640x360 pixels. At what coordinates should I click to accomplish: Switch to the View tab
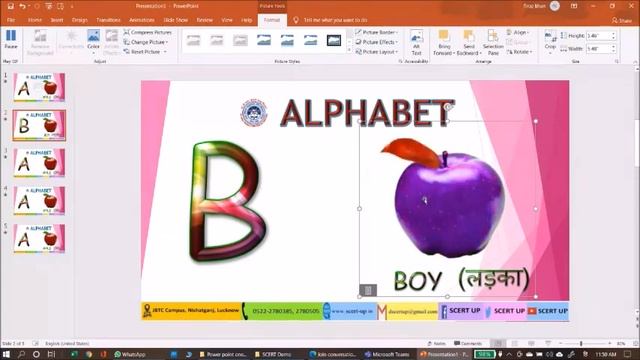coord(227,20)
